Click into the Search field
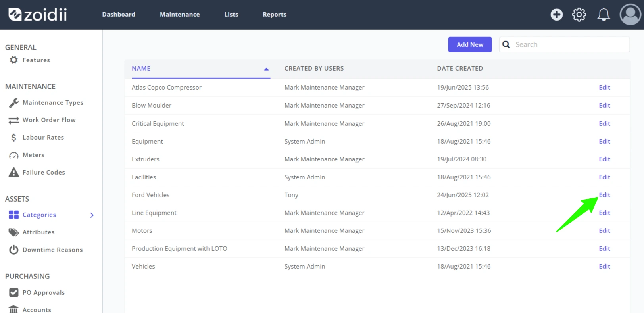Screen dimensions: 644x313 pyautogui.click(x=564, y=44)
